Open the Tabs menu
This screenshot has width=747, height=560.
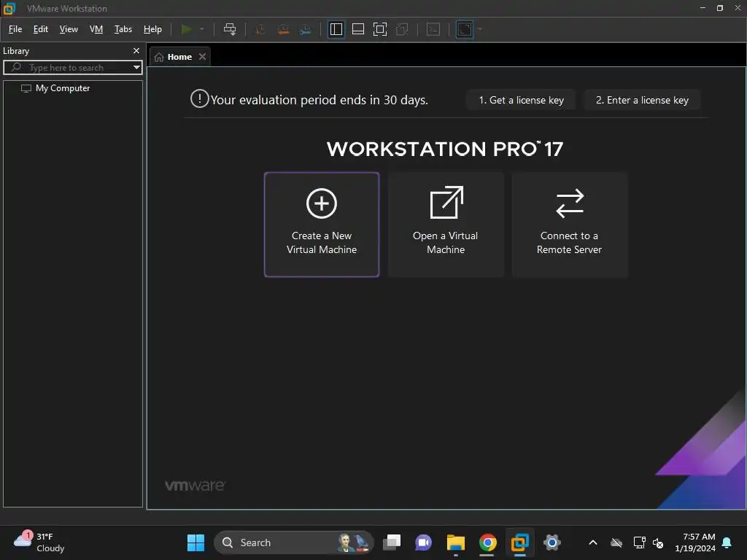point(123,29)
